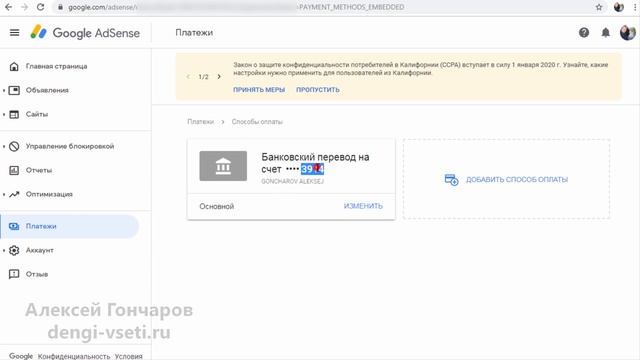Show next notification with right chevron
The image size is (640, 360).
[219, 77]
